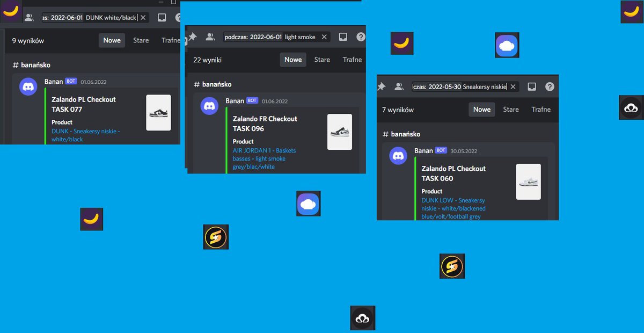Select Stare tab in the 9 wyników panel
The width and height of the screenshot is (644, 333).
click(x=141, y=40)
